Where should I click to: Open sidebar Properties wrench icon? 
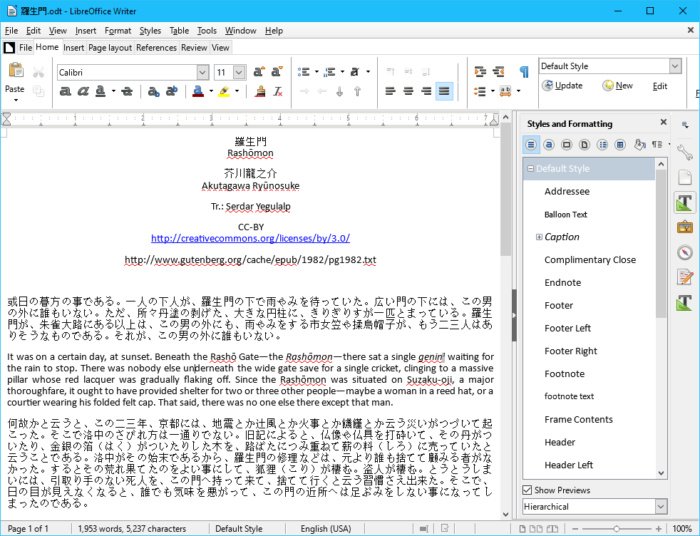[x=684, y=153]
